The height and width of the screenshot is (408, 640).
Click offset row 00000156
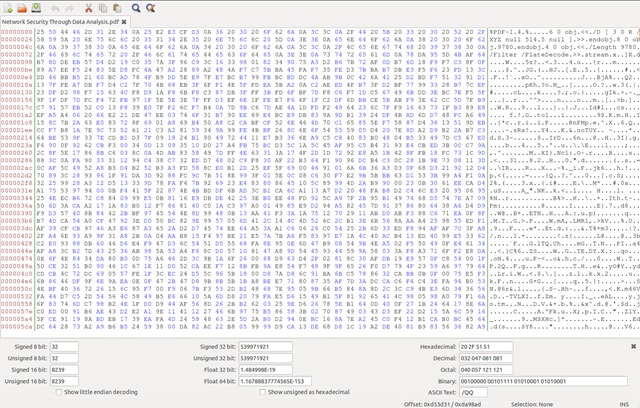pyautogui.click(x=17, y=100)
